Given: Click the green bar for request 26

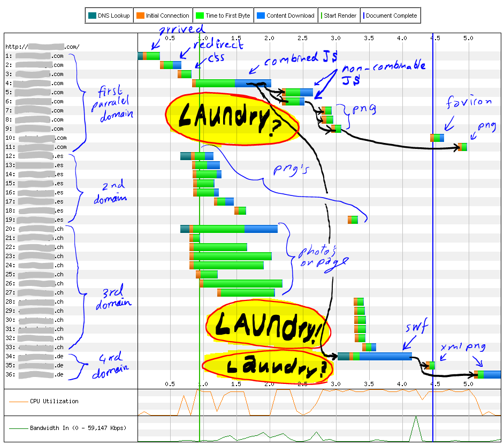Looking at the screenshot, I should [x=241, y=283].
